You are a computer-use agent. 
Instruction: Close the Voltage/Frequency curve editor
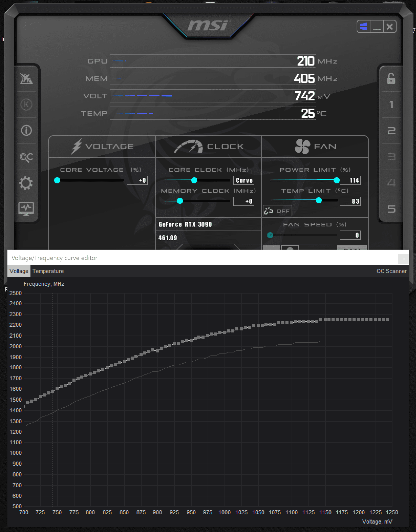pos(403,259)
